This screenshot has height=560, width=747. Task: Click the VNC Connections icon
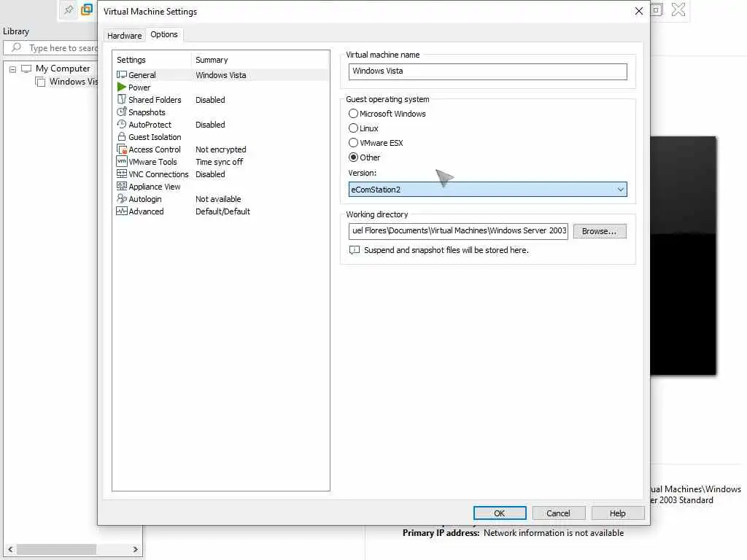(122, 174)
